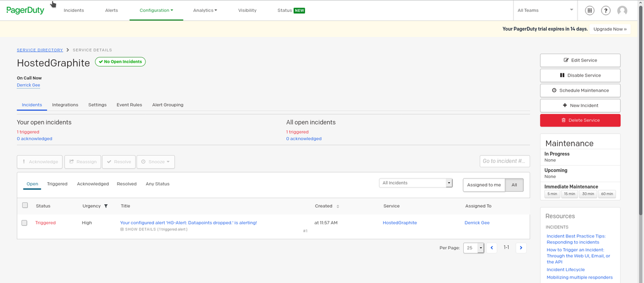Start 5 min immediate maintenance
The height and width of the screenshot is (283, 644).
[x=552, y=194]
